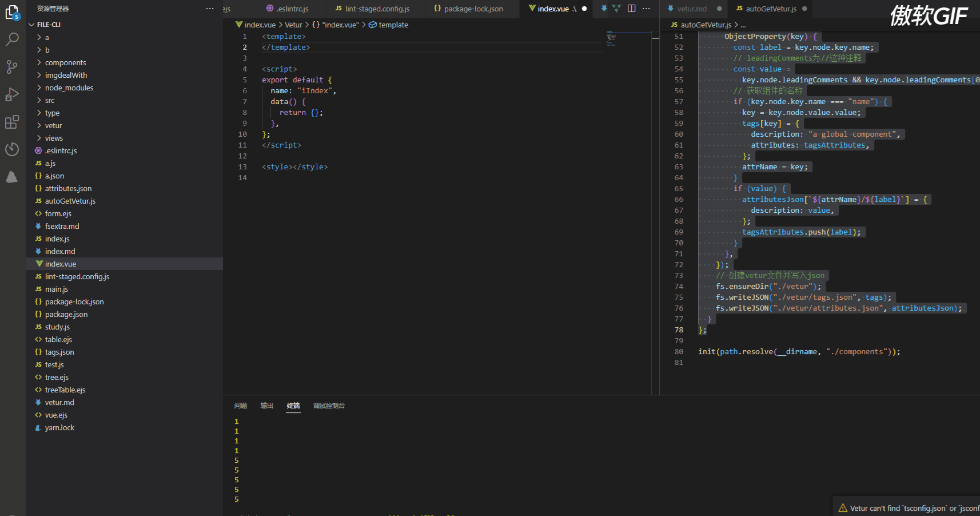980x516 pixels.
Task: Select the 调试控制台 (Debug Console) panel tab
Action: (x=329, y=406)
